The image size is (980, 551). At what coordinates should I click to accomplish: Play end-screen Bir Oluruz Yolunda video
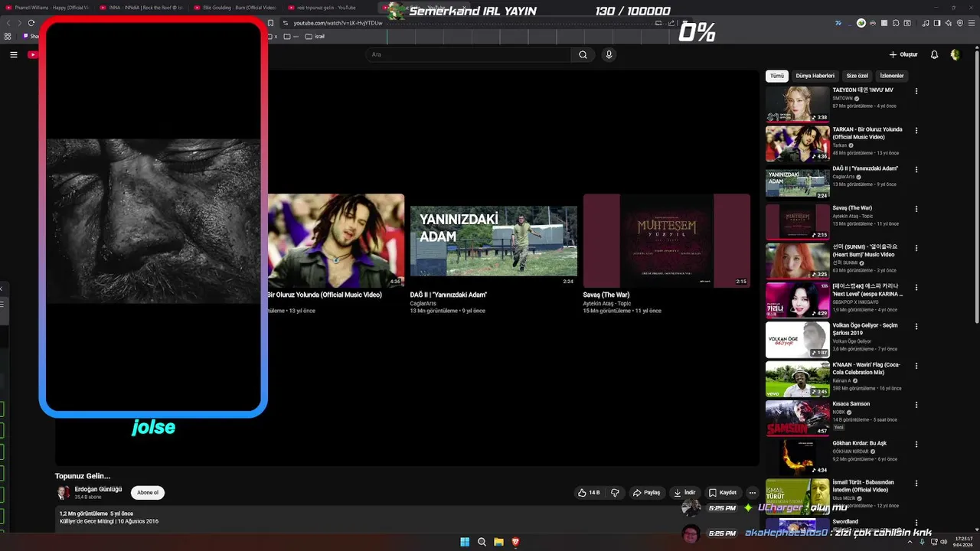pyautogui.click(x=336, y=241)
